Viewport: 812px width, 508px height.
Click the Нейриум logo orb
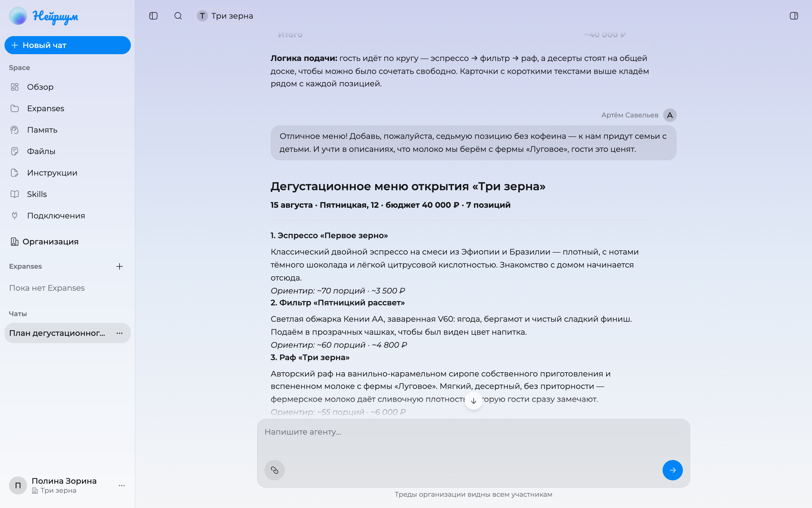pyautogui.click(x=18, y=16)
